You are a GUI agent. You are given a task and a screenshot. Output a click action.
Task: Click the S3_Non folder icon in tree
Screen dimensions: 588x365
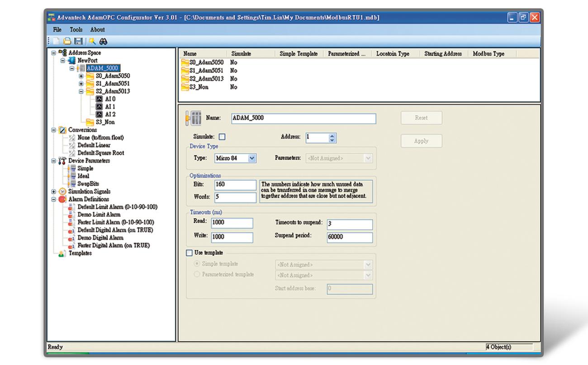click(x=90, y=122)
